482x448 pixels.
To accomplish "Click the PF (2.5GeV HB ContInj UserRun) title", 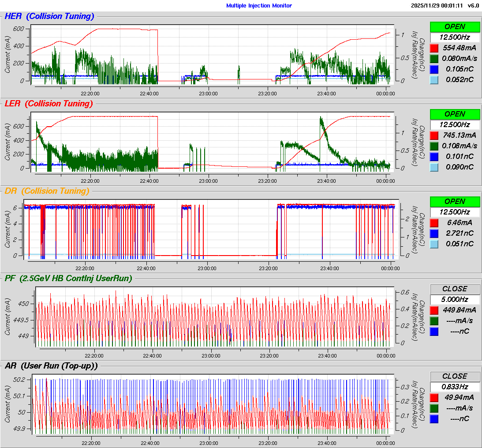I will click(x=68, y=278).
